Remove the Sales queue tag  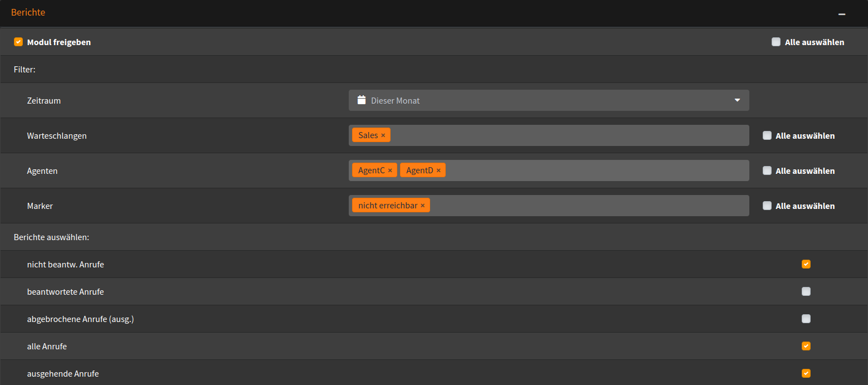point(383,135)
